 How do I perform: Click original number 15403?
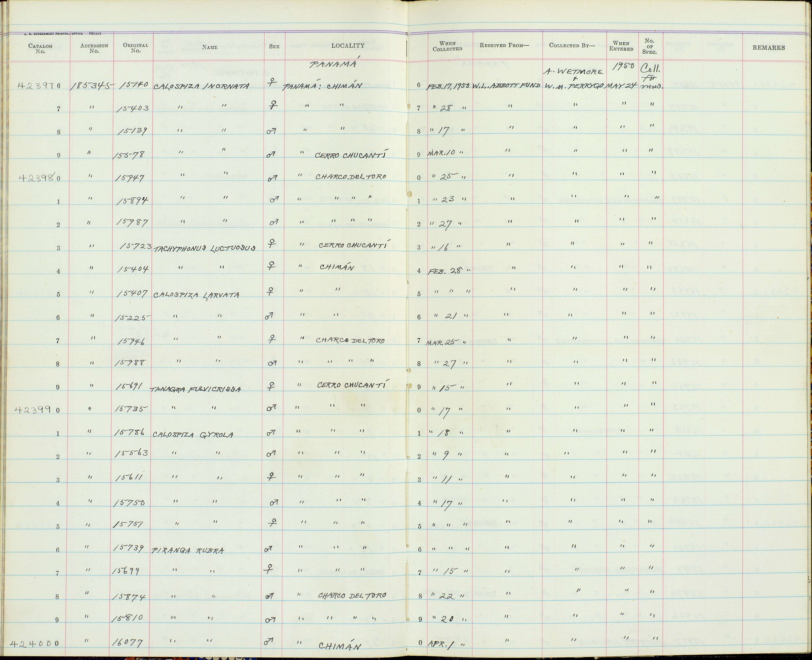[133, 109]
